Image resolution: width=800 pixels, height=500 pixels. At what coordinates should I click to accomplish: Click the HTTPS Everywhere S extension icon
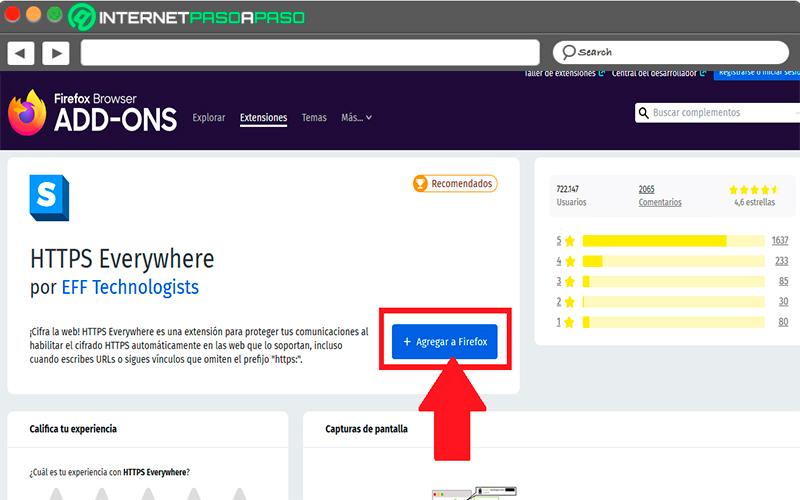point(49,198)
